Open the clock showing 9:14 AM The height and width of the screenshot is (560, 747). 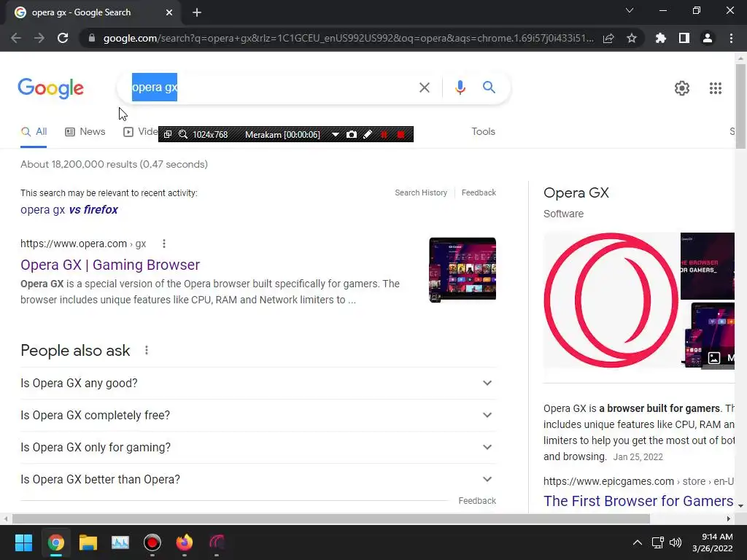pos(712,542)
